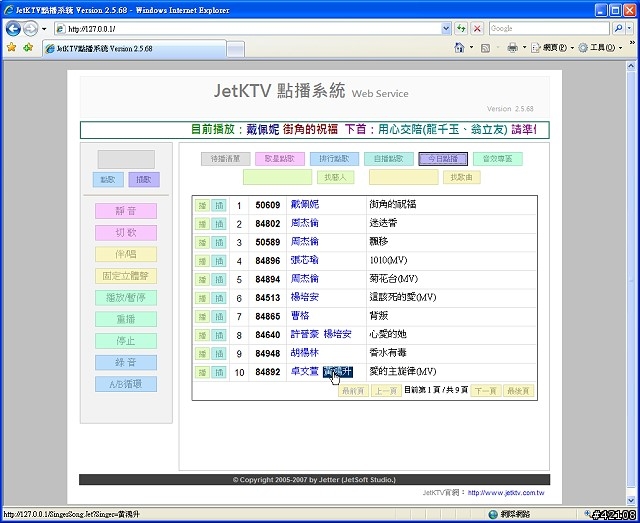The width and height of the screenshot is (640, 523).
Task: Toggle 錄音 recording button
Action: coord(126,363)
